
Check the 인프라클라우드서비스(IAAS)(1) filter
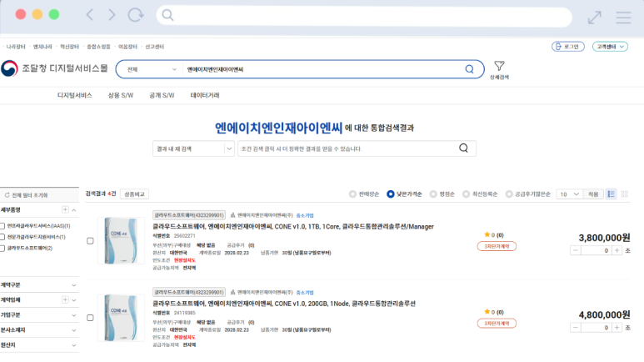click(x=2, y=226)
